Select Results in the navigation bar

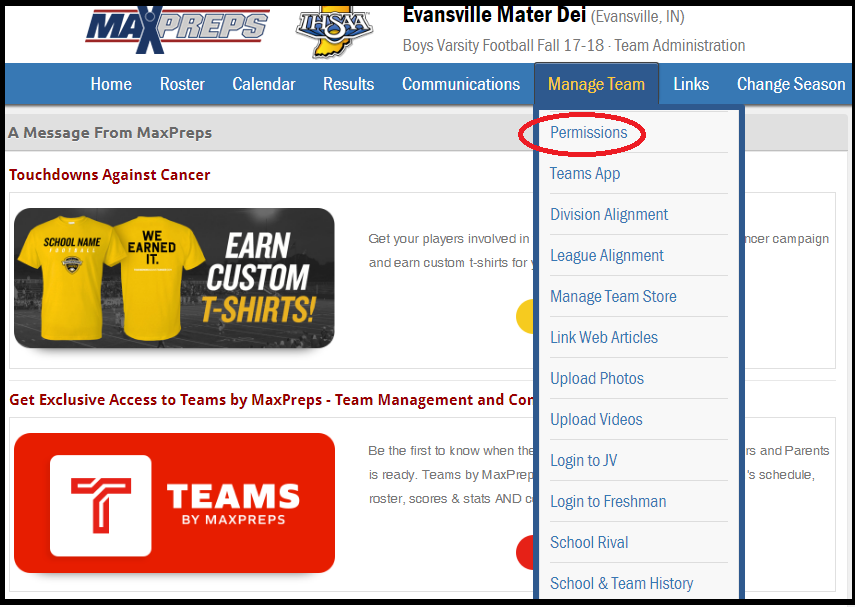coord(348,84)
